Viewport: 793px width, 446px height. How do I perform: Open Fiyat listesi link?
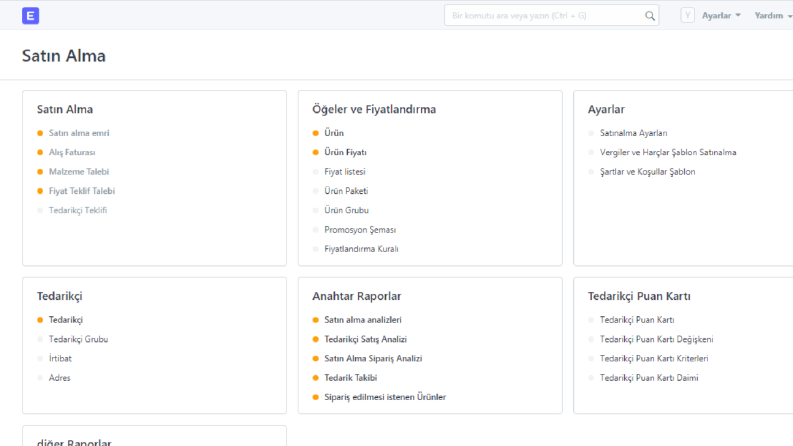[345, 171]
